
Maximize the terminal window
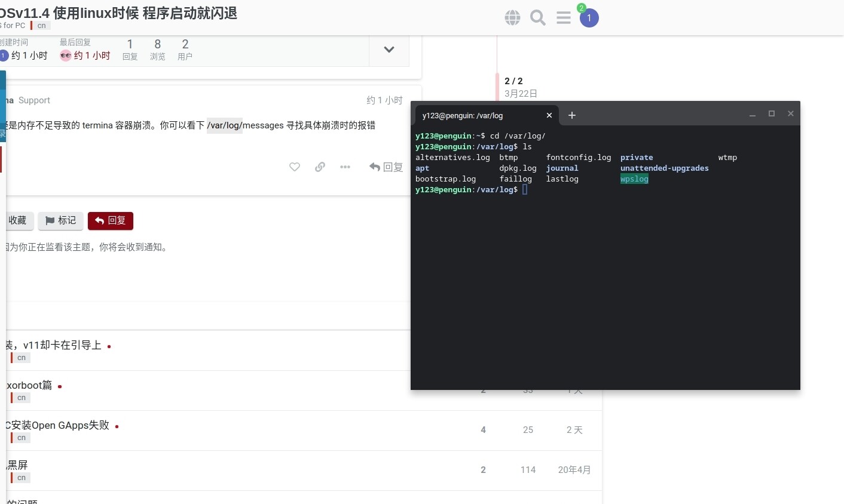click(x=772, y=114)
